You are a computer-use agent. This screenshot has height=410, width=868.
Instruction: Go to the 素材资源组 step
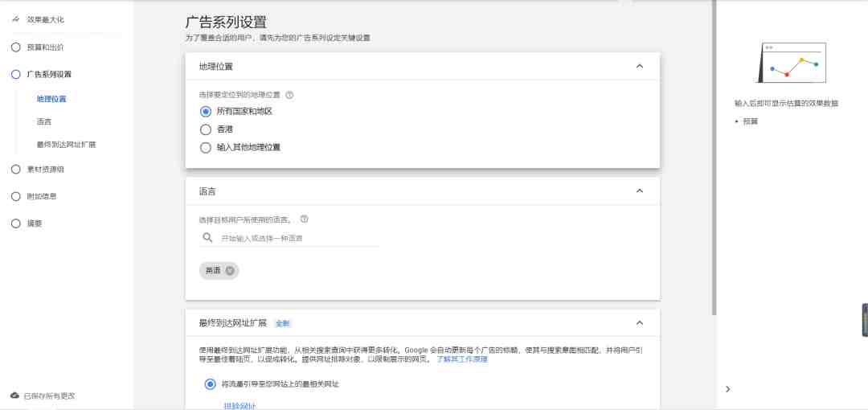point(45,170)
